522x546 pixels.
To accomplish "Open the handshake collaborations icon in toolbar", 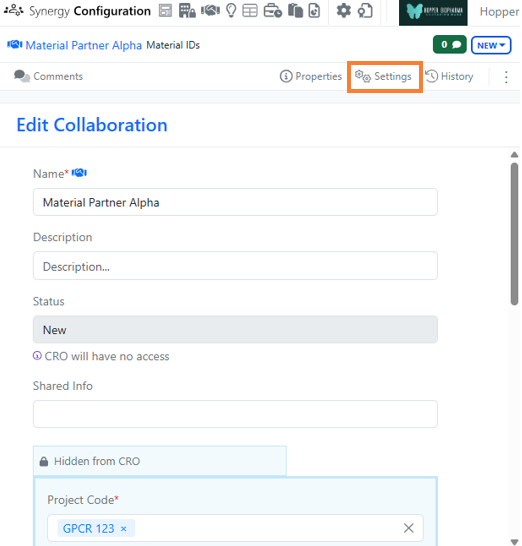I will pyautogui.click(x=210, y=11).
